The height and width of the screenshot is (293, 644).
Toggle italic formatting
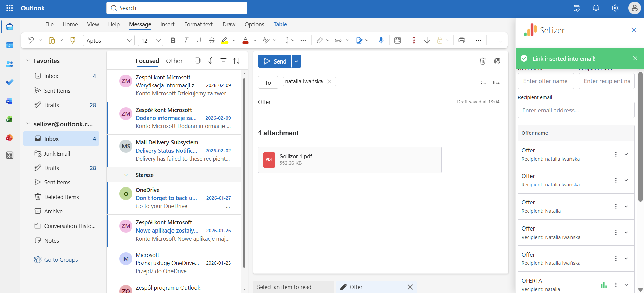coord(186,40)
